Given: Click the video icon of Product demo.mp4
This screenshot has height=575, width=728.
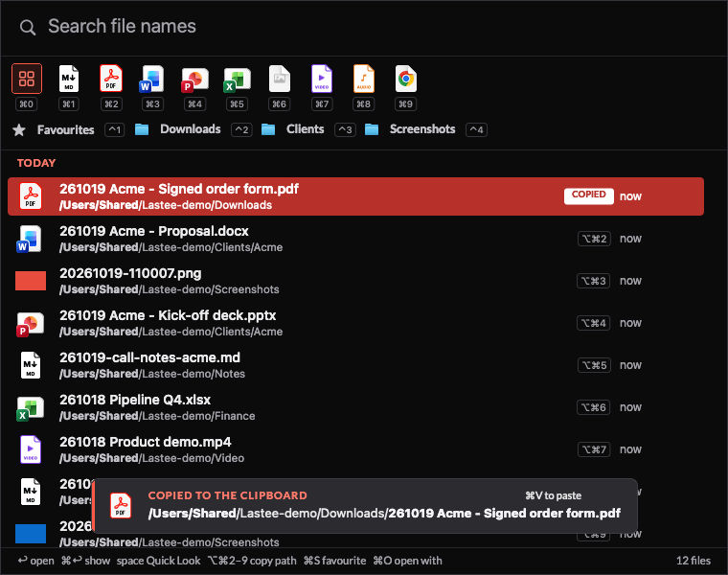Looking at the screenshot, I should pyautogui.click(x=31, y=449).
